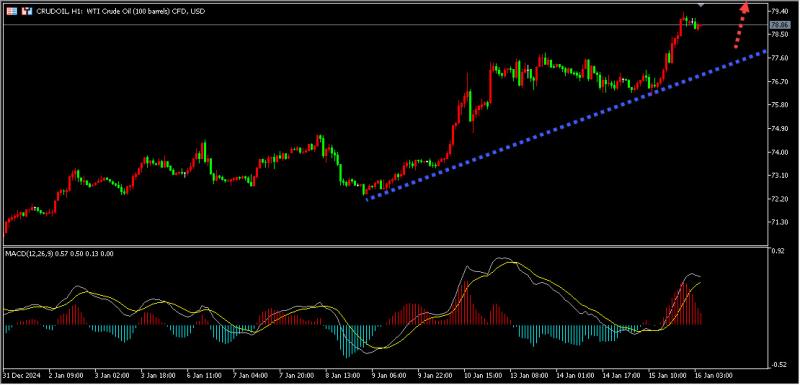Screen dimensions: 800x385
Task: Click the 0.92 value on MACD scale
Action: (x=778, y=251)
